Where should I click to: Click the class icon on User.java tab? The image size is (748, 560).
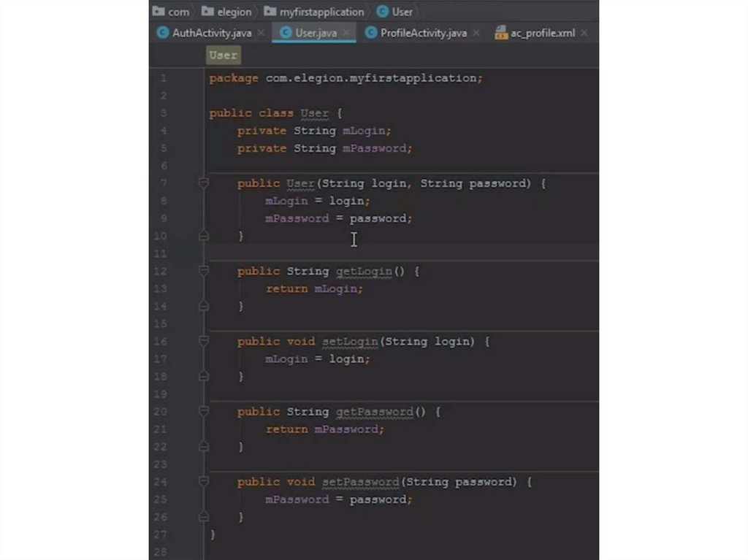pos(286,32)
